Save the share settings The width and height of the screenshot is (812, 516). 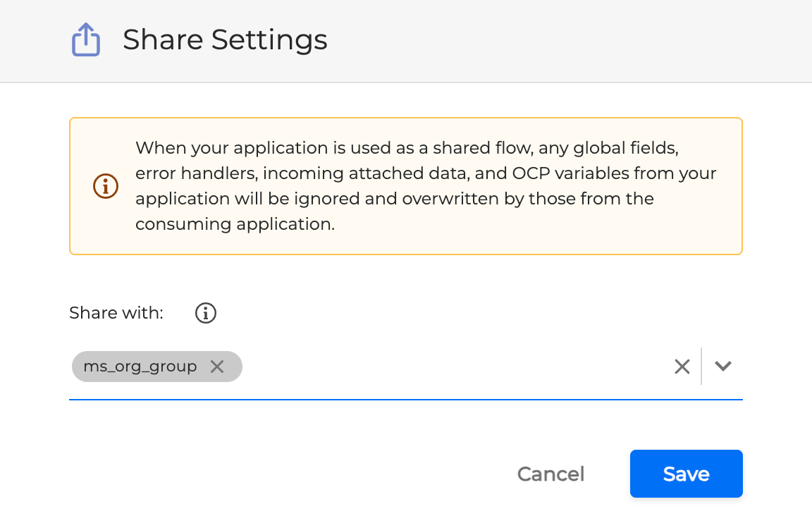click(685, 474)
